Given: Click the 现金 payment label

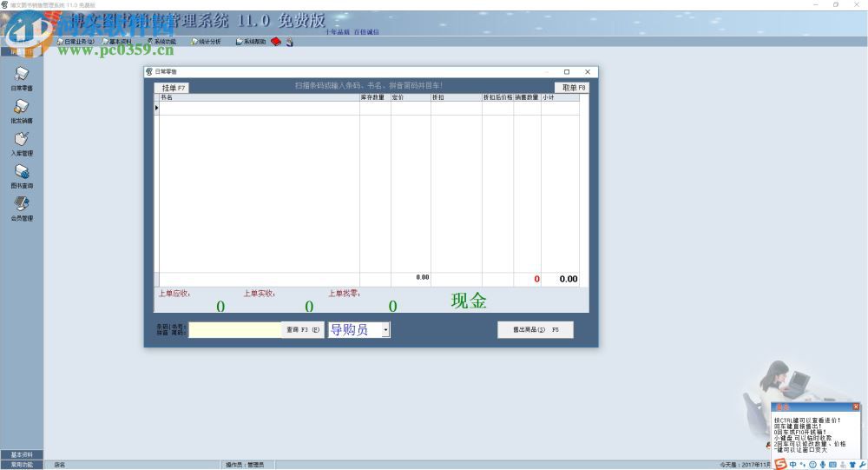Looking at the screenshot, I should [469, 301].
